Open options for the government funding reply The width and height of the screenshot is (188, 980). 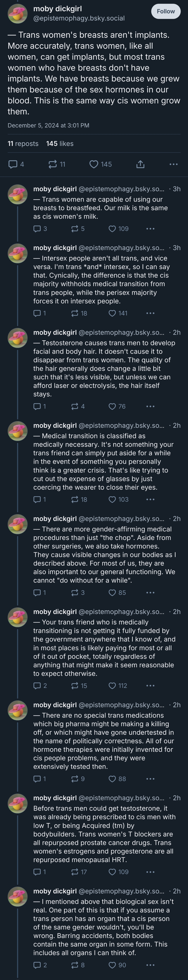[x=150, y=686]
